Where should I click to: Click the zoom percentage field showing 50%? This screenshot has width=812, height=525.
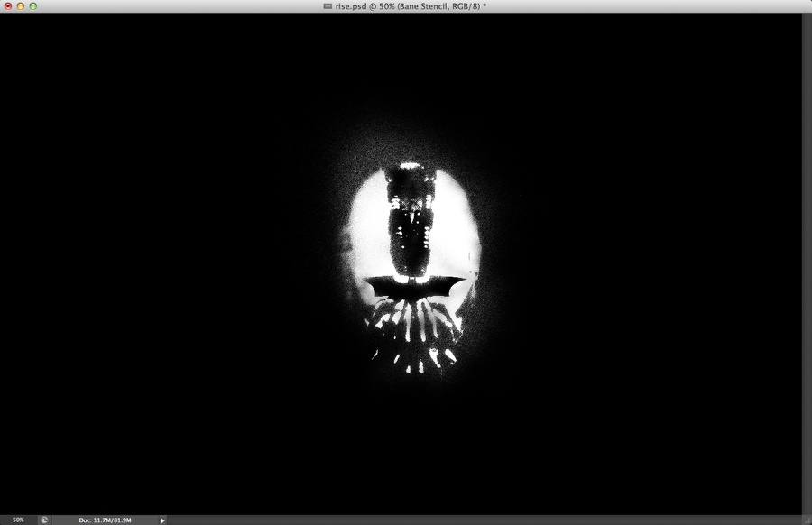click(x=18, y=520)
